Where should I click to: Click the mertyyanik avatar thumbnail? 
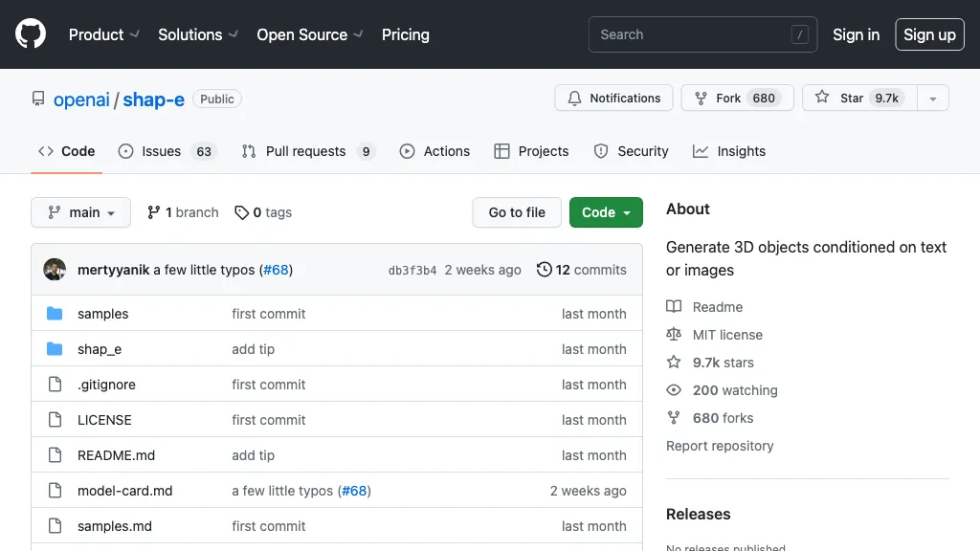pos(55,270)
